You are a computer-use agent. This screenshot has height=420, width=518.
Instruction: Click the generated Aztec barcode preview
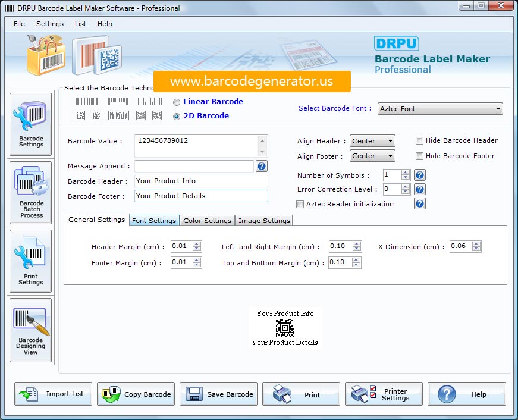pos(284,328)
